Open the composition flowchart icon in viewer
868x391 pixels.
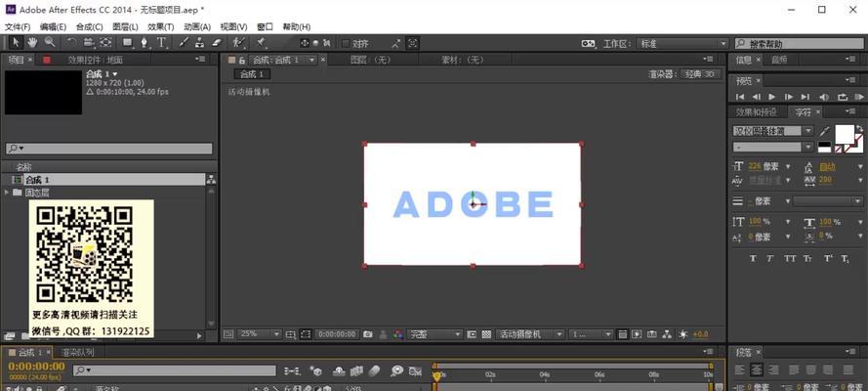[x=667, y=334]
